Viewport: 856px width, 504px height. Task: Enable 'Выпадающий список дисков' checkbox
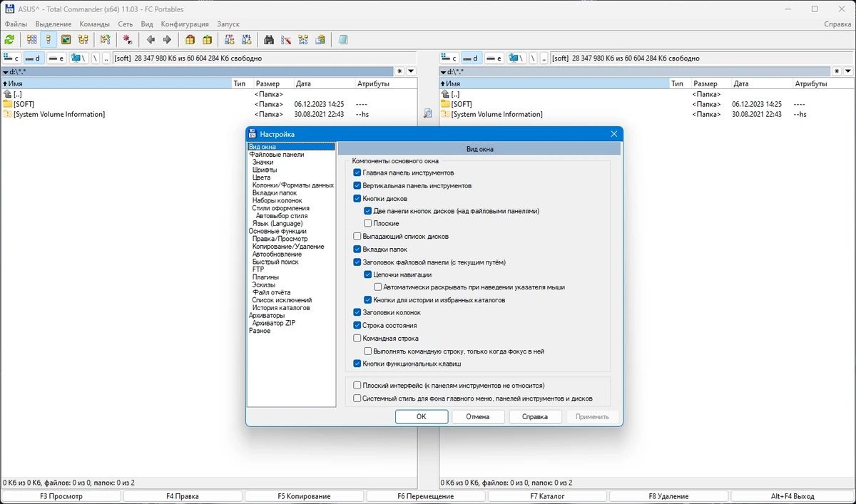pos(357,236)
